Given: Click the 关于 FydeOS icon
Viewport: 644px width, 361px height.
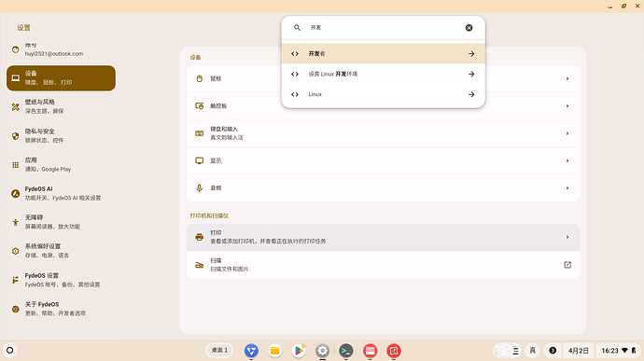Looking at the screenshot, I should [x=16, y=309].
